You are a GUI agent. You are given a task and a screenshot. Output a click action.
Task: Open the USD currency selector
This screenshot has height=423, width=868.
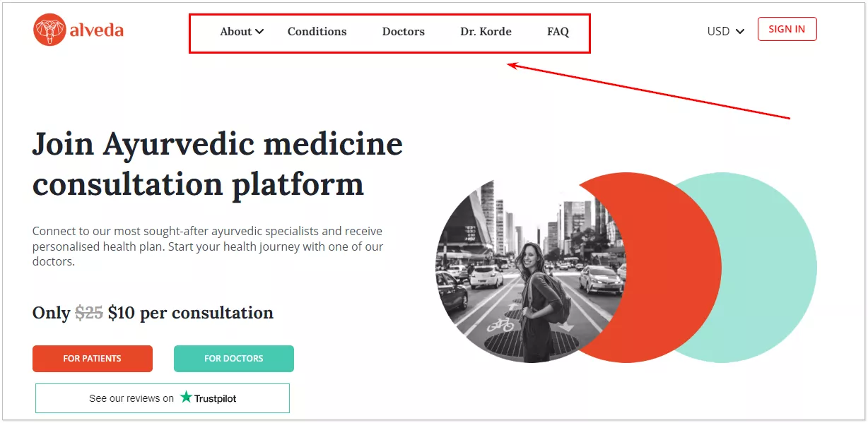[x=726, y=31]
